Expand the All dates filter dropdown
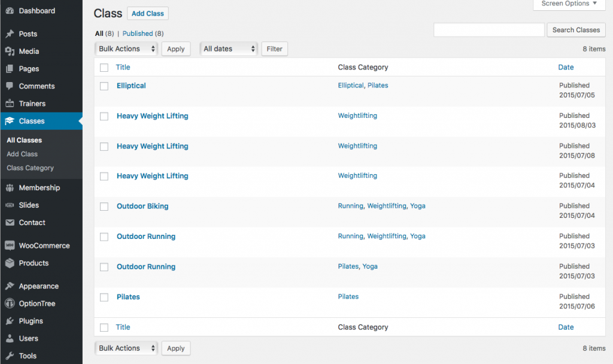 [229, 49]
